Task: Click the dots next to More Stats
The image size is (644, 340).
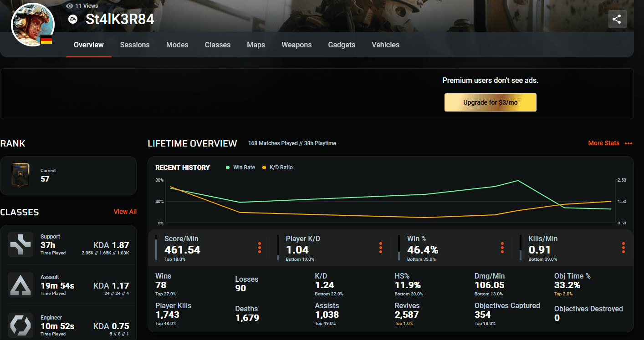Action: pos(629,143)
